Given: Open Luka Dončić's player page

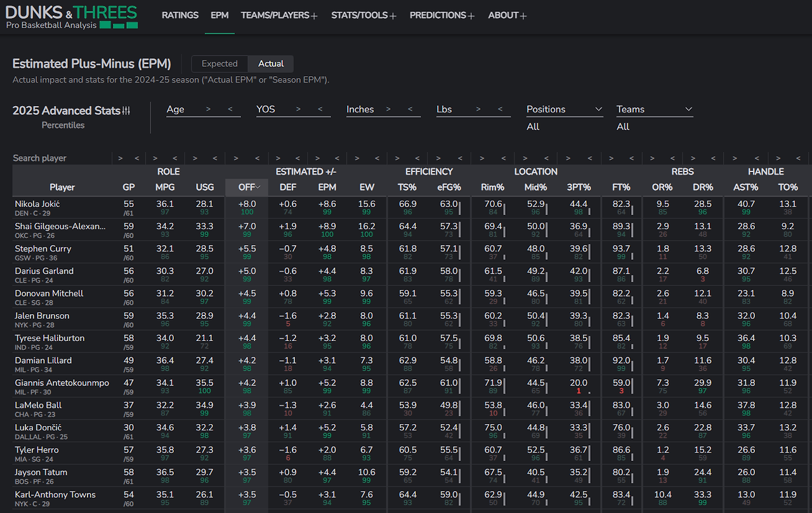Looking at the screenshot, I should tap(38, 427).
